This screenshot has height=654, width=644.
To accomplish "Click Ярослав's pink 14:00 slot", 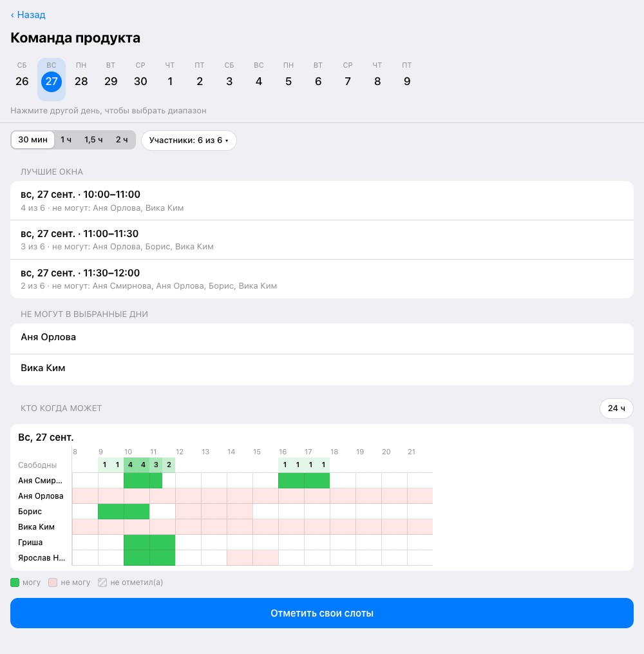I will [233, 557].
